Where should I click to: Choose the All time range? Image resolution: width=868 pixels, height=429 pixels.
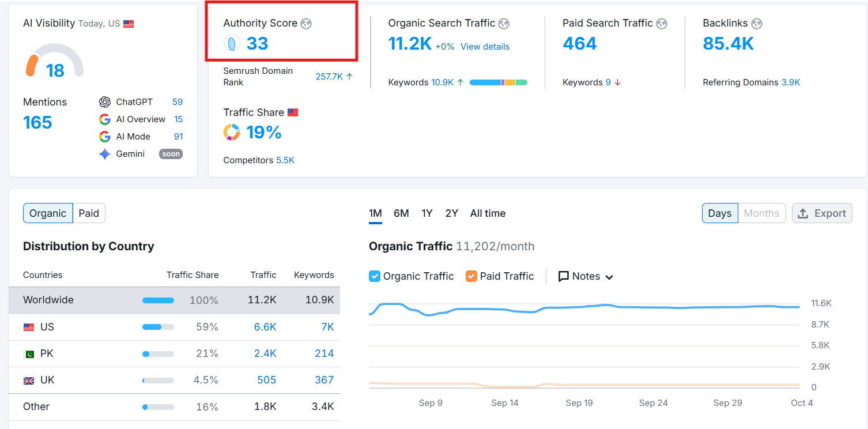[488, 213]
